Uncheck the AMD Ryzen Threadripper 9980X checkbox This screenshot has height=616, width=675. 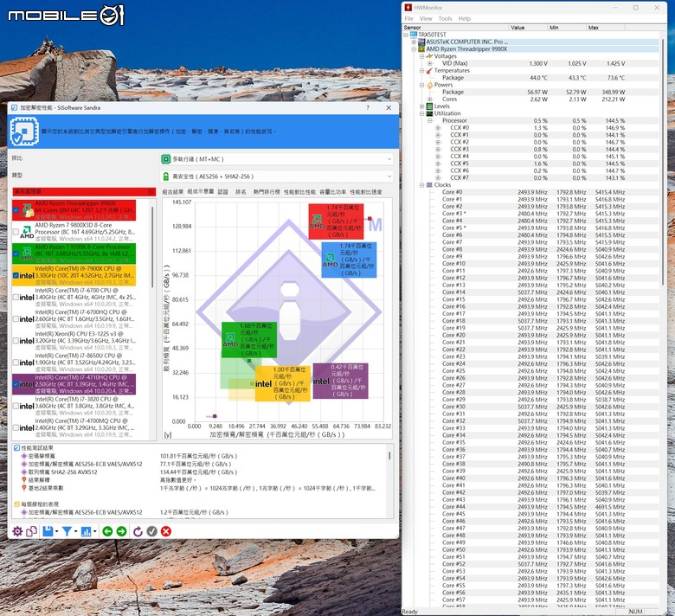click(16, 210)
